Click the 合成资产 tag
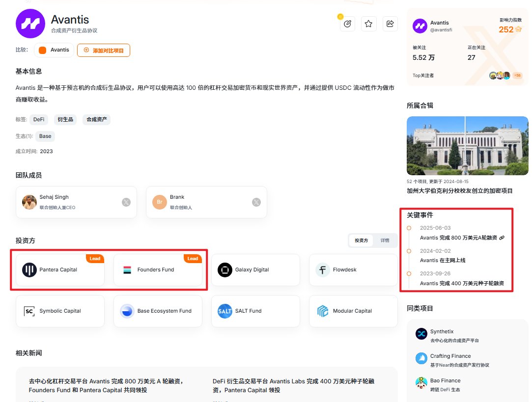 click(97, 119)
